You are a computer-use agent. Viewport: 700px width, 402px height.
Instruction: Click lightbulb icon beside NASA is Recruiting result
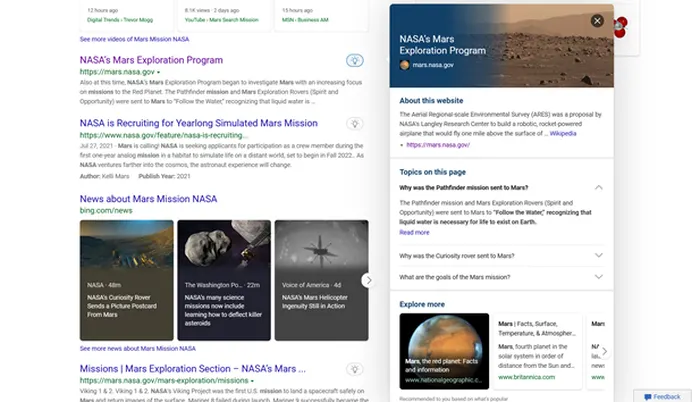pyautogui.click(x=354, y=124)
